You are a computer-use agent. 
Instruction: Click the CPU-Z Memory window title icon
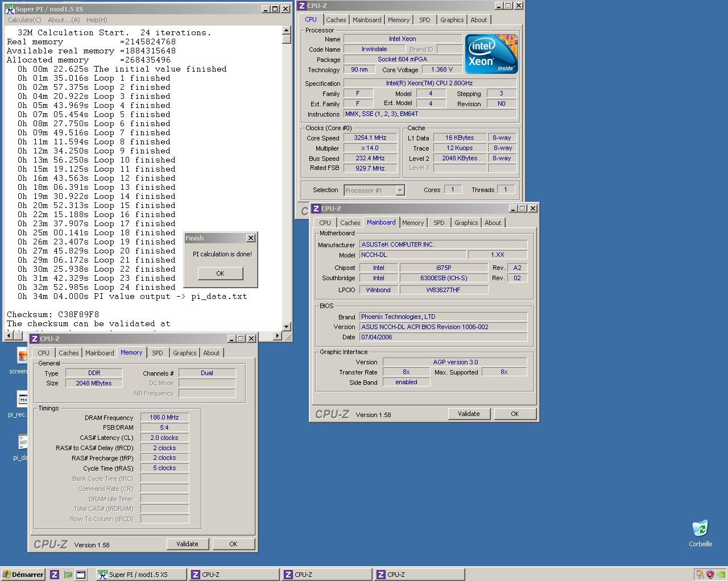tap(35, 339)
